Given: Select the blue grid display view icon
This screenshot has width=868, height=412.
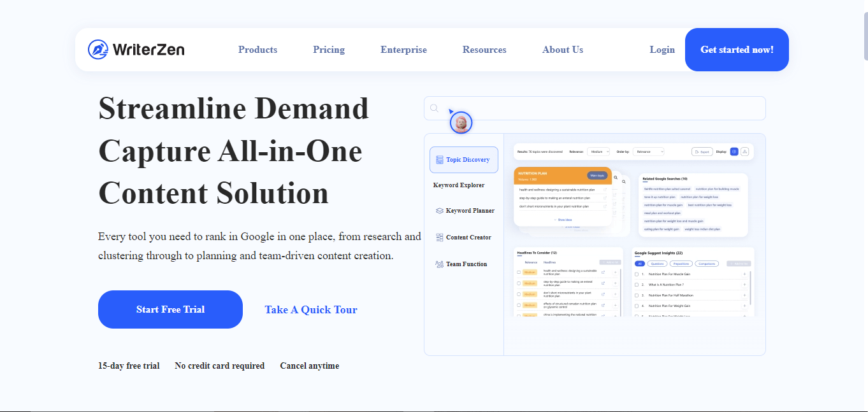Looking at the screenshot, I should pyautogui.click(x=734, y=152).
